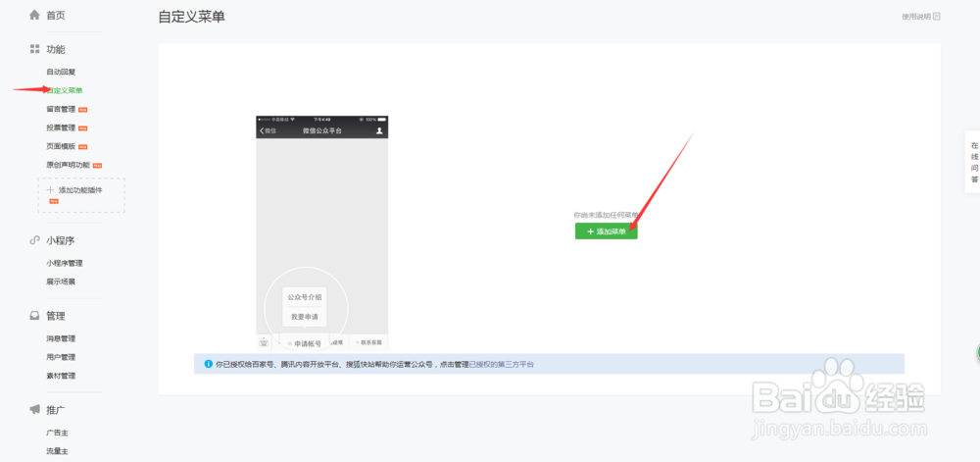Open 用户管理 under 管理
Screen dimensions: 980x462
click(x=61, y=358)
